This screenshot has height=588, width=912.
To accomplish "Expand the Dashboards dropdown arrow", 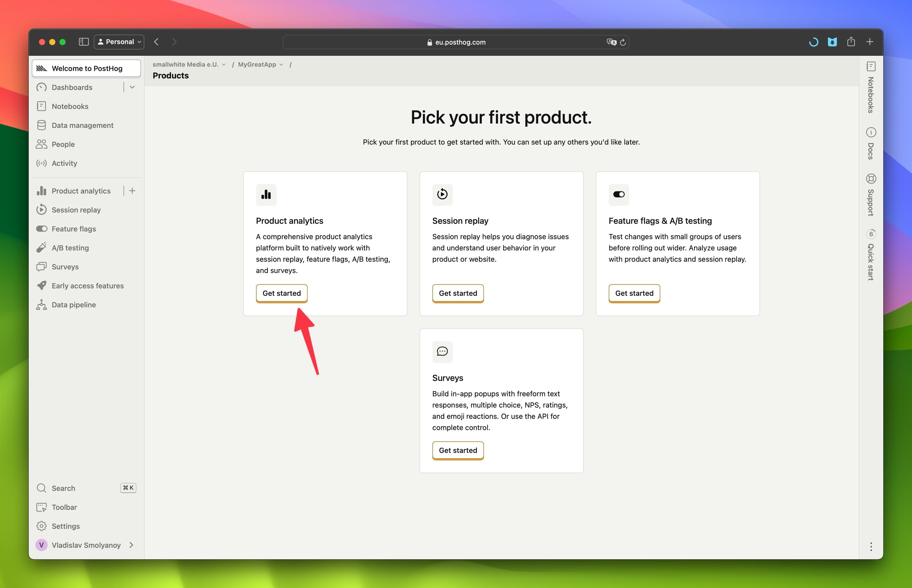I will pos(132,87).
